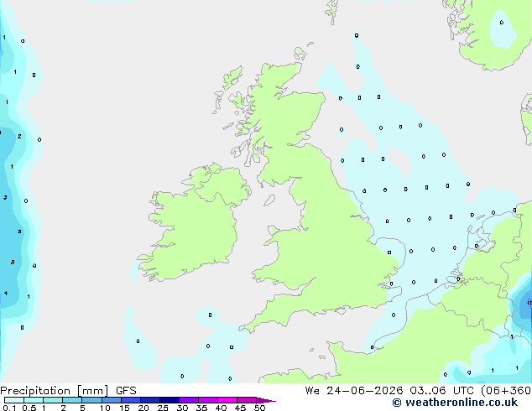This screenshot has width=532, height=411.
Task: Select the legend swatch between 0.5 and 1
Action: [34, 400]
